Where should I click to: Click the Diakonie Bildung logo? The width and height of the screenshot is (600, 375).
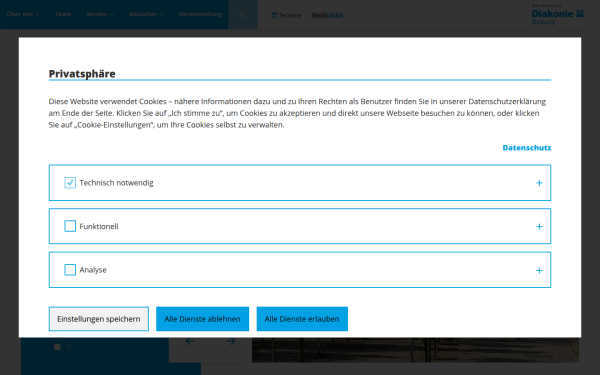(557, 15)
